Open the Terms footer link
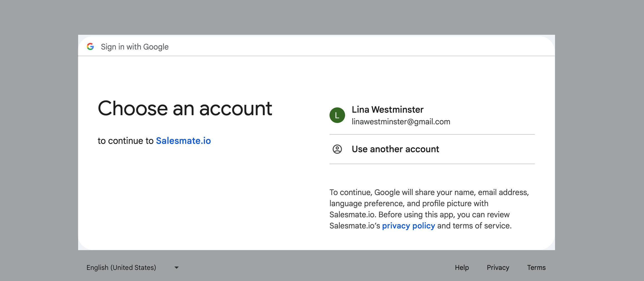644x281 pixels. 536,268
